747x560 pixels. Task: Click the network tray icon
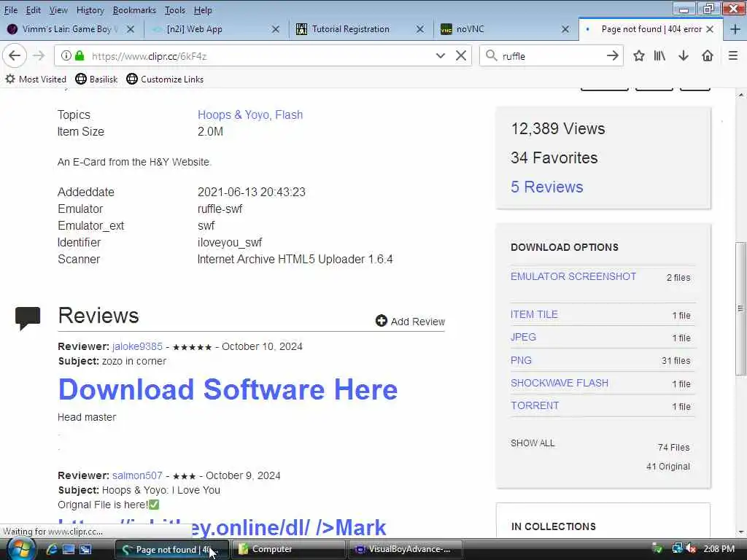[677, 548]
